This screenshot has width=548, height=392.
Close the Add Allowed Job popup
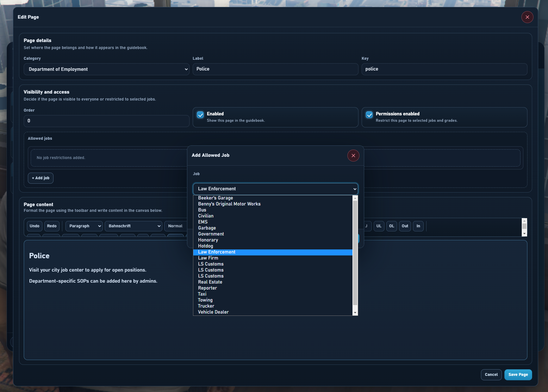point(353,156)
